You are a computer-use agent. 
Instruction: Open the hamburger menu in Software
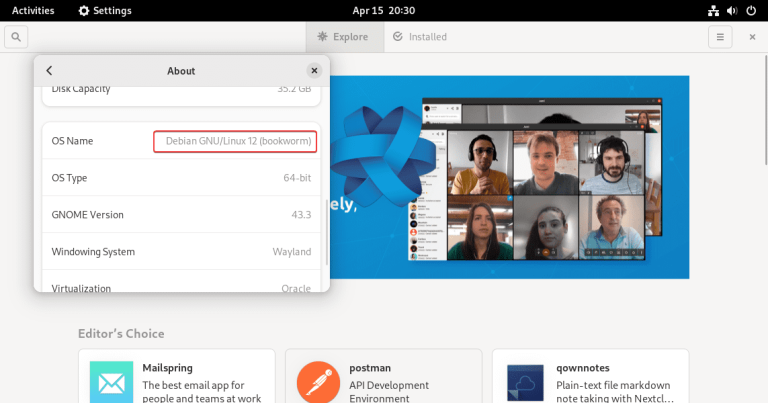pos(720,37)
